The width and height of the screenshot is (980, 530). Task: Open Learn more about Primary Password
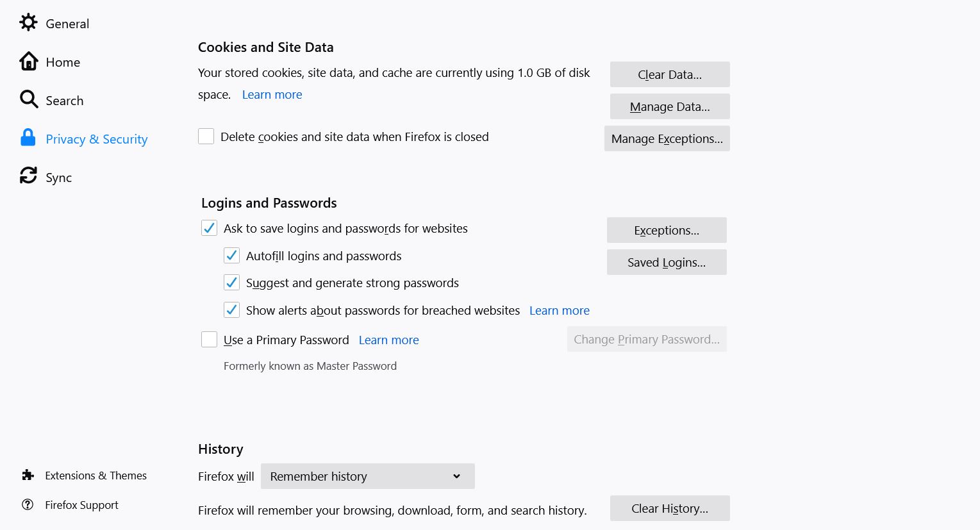[388, 340]
